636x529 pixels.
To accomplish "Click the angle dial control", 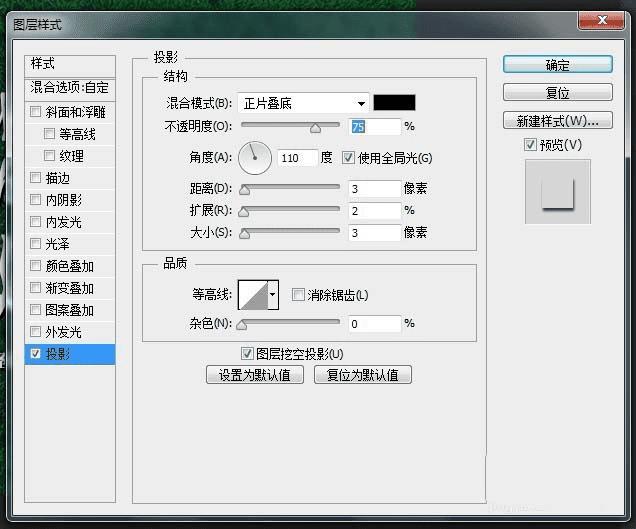I will [x=255, y=158].
